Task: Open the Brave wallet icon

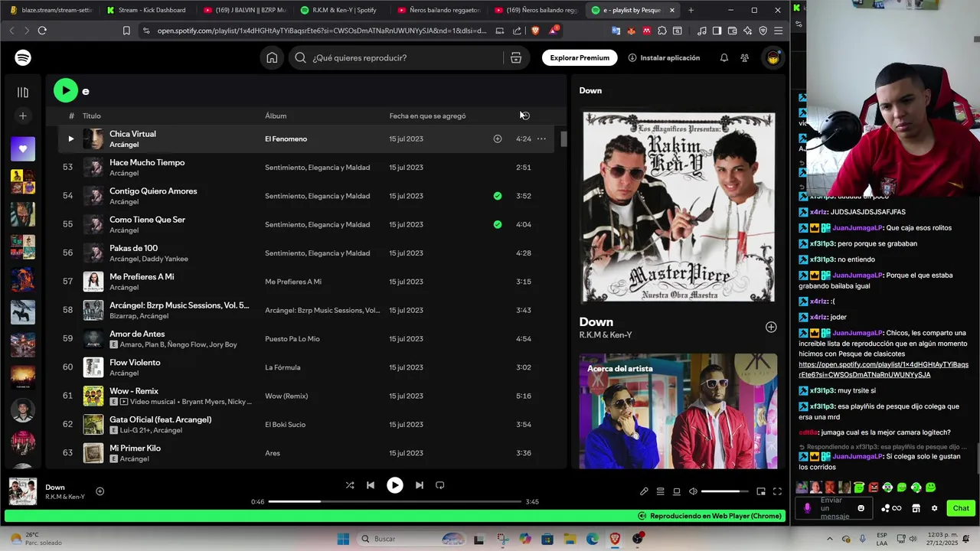Action: (732, 31)
